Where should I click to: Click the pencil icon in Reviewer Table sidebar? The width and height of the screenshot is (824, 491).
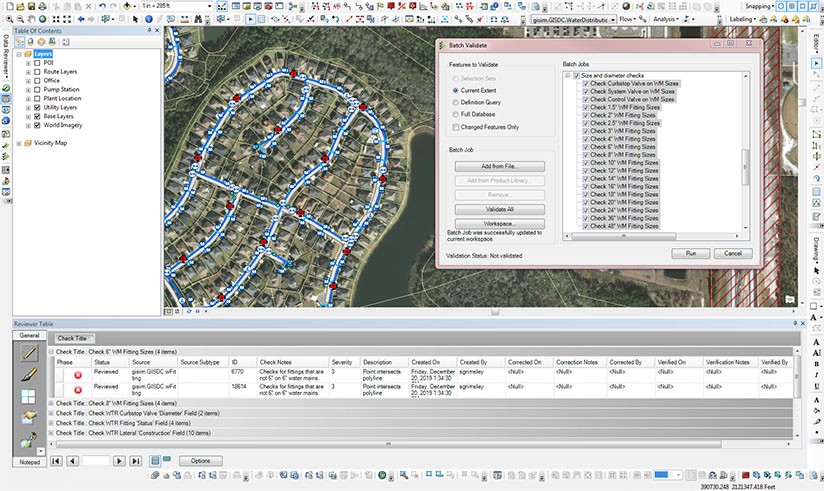pos(29,353)
